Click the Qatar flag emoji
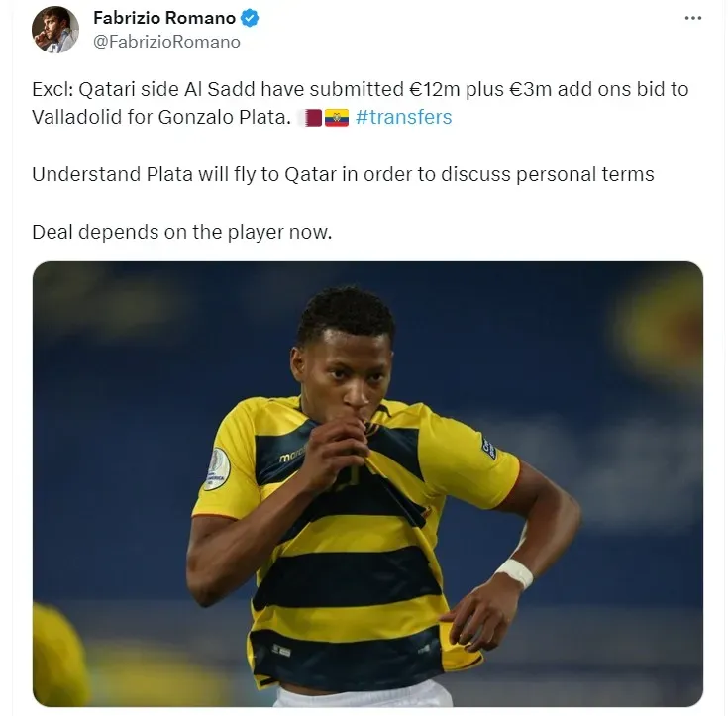The height and width of the screenshot is (716, 728). tap(312, 118)
